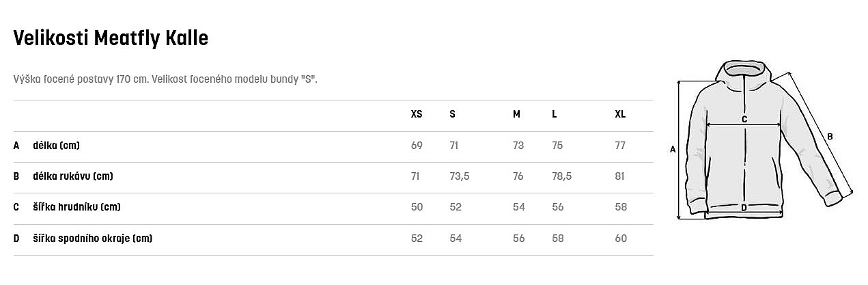Click the letter D hem marker in diagram
Image resolution: width=868 pixels, height=285 pixels.
click(744, 208)
